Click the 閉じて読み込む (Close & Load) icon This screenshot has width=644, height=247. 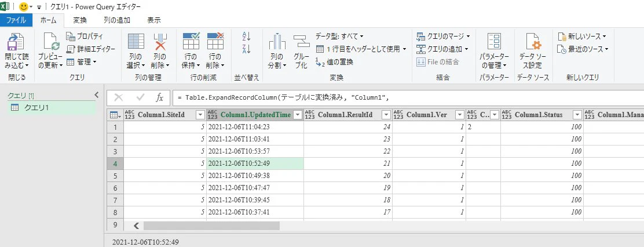16,42
